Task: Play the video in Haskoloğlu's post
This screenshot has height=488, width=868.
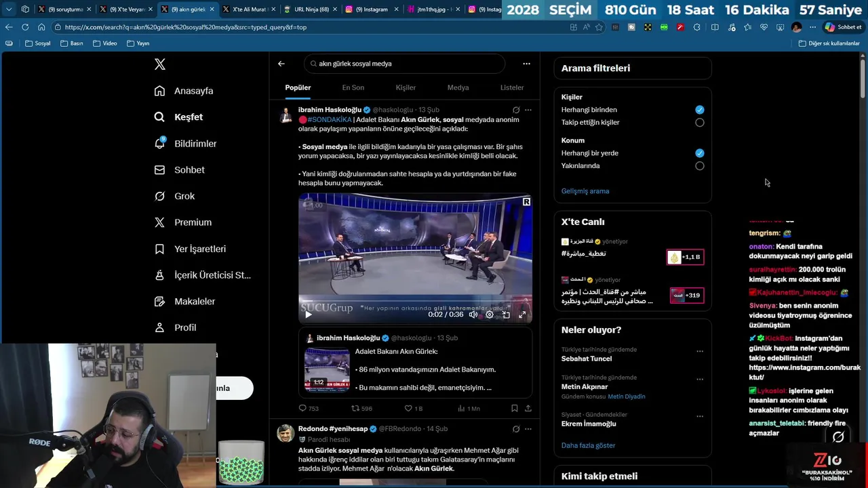Action: (309, 314)
